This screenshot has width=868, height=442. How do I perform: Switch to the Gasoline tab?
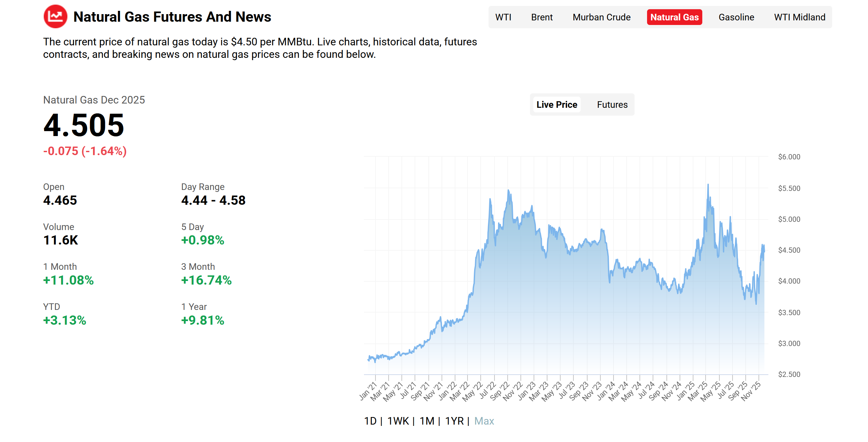point(736,17)
